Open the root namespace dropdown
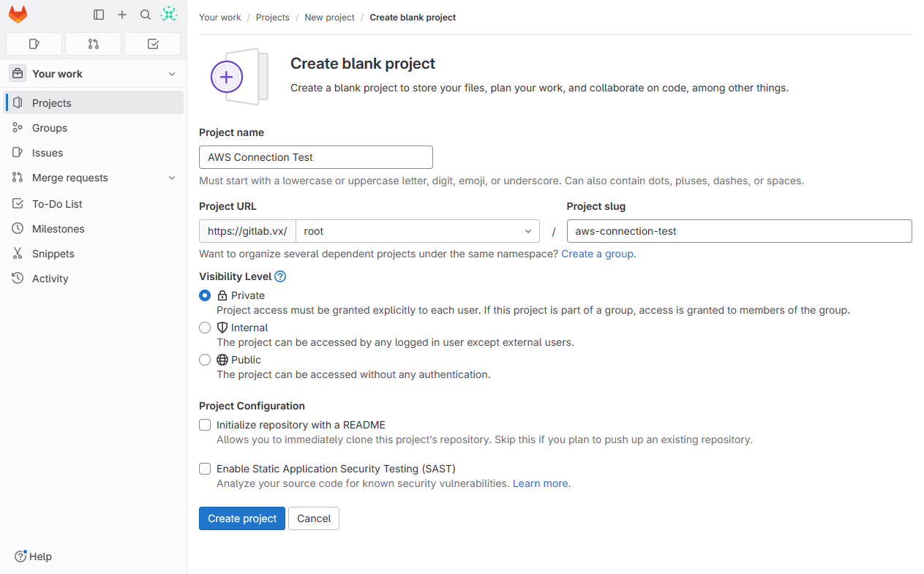 (418, 231)
